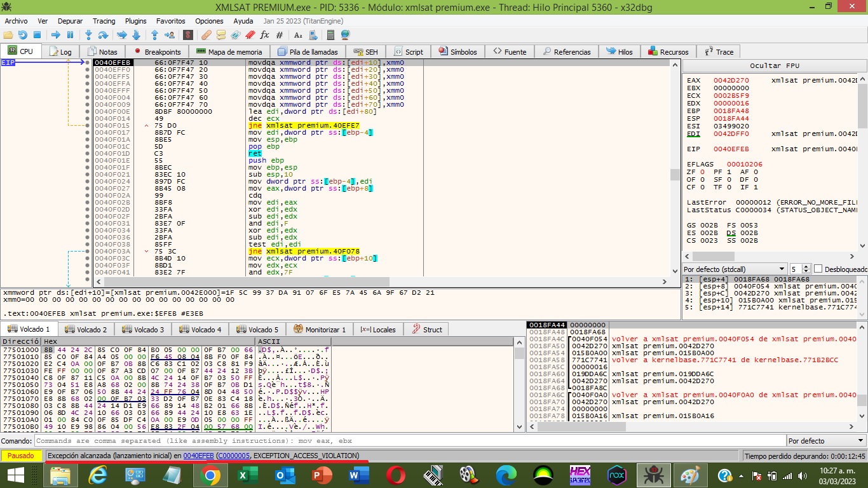
Task: Open string references Az icon
Action: tap(297, 35)
